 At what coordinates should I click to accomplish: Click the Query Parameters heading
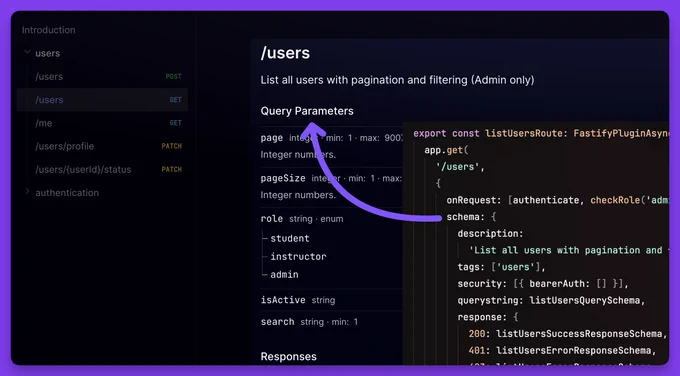[x=307, y=111]
